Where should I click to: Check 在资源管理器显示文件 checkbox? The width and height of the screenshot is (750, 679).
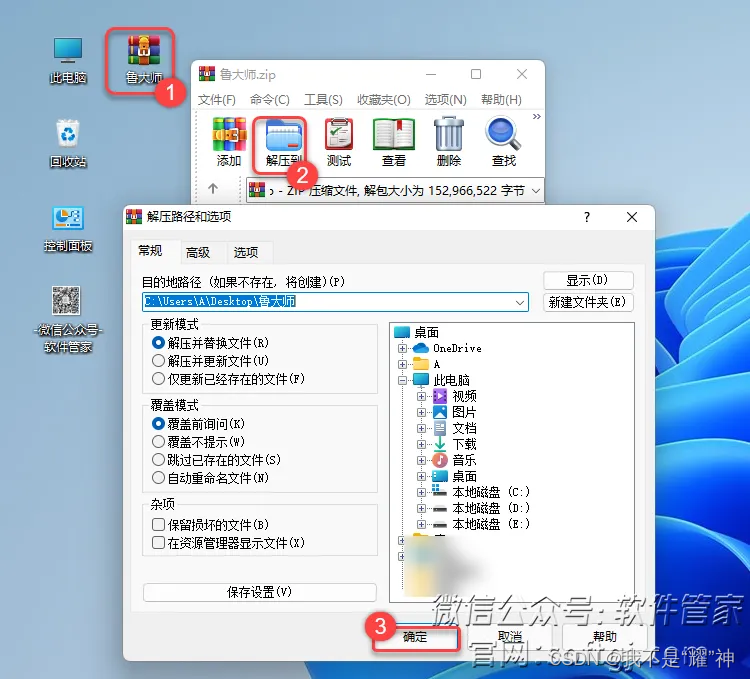point(158,543)
